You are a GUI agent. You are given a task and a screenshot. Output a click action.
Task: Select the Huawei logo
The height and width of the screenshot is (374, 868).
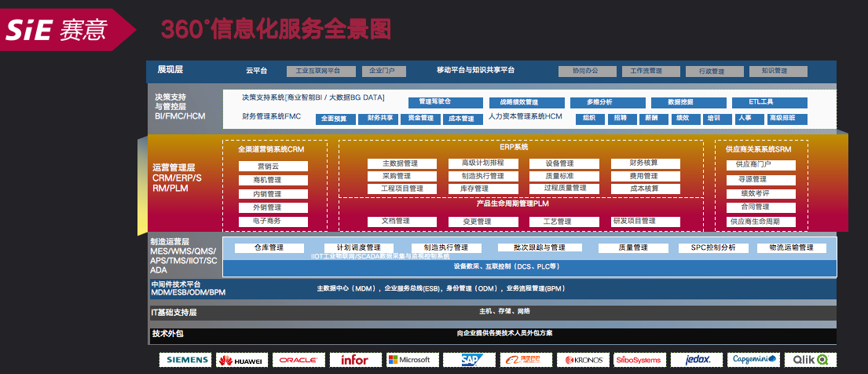pos(241,360)
